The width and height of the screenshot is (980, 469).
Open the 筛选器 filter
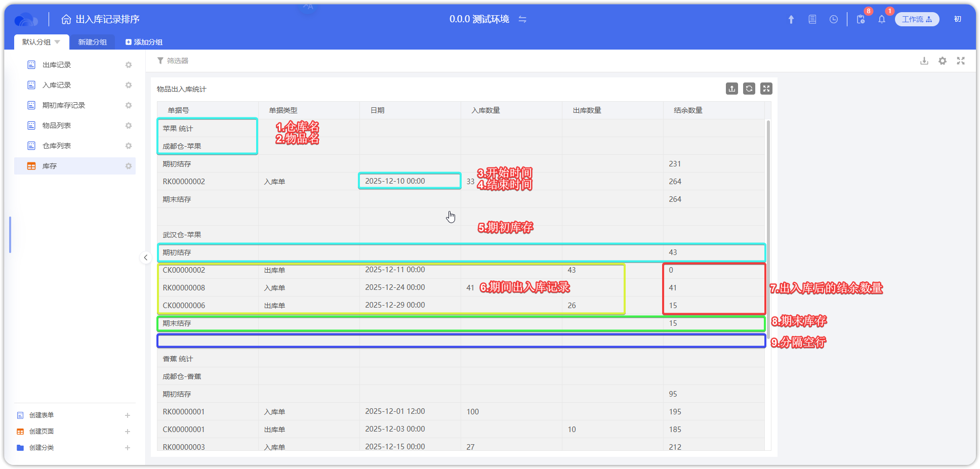pyautogui.click(x=173, y=61)
